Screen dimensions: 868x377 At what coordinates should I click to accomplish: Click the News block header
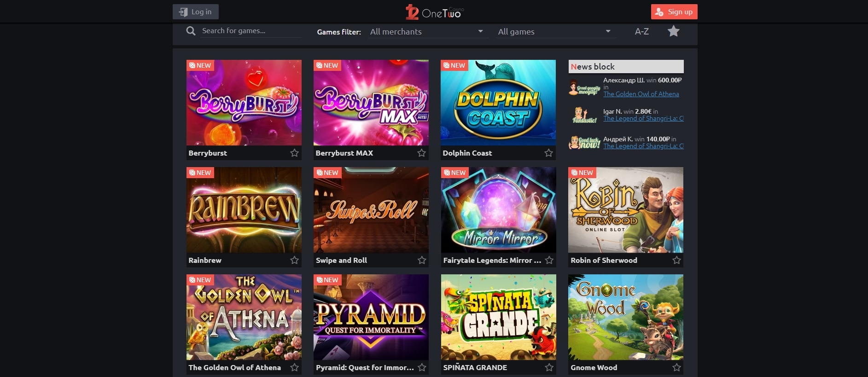pos(626,66)
